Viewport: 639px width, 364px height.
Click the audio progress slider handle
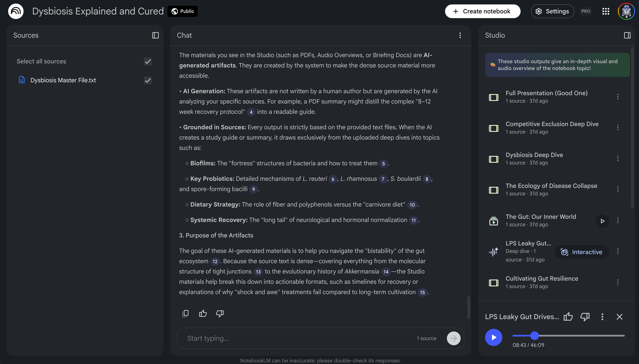[x=534, y=336]
